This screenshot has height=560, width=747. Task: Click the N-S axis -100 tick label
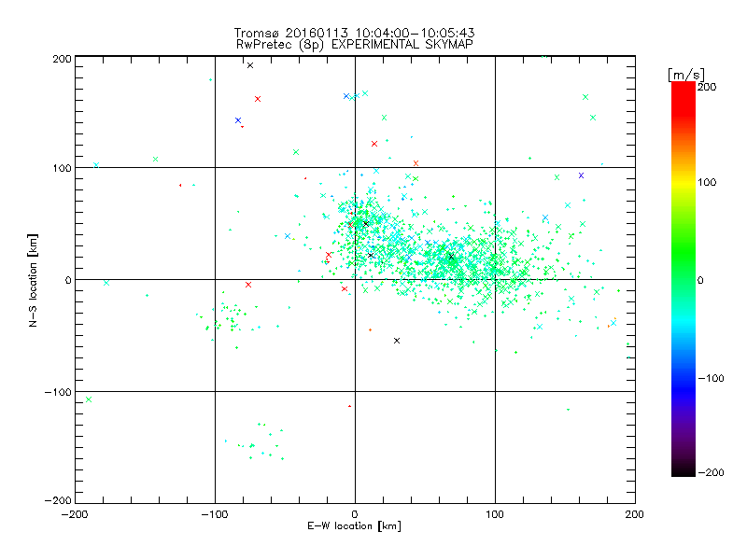[x=58, y=392]
